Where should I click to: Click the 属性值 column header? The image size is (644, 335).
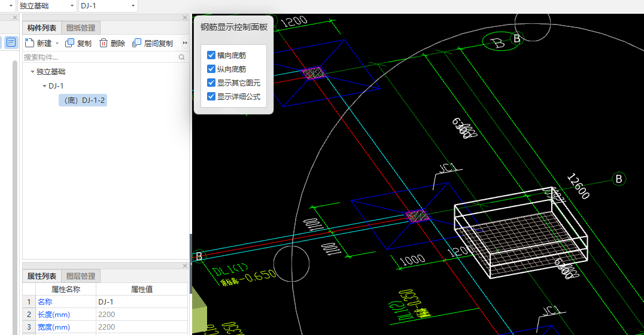(142, 289)
